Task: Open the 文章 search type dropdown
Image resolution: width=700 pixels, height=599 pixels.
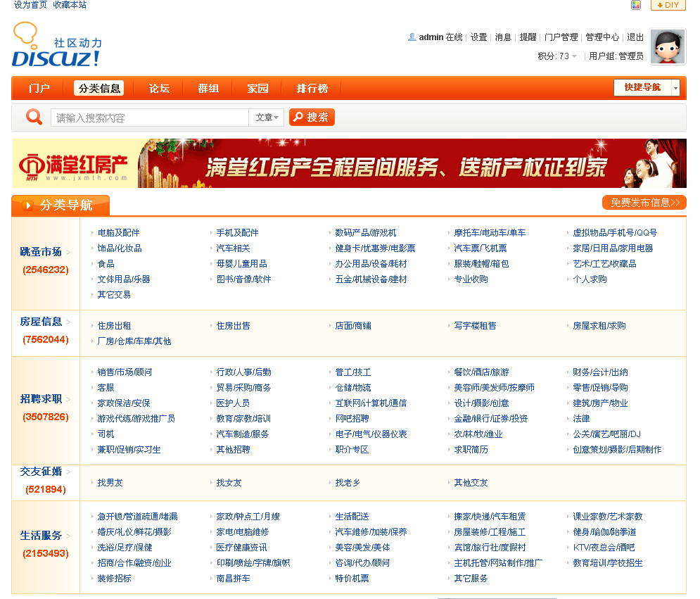Action: pyautogui.click(x=267, y=118)
